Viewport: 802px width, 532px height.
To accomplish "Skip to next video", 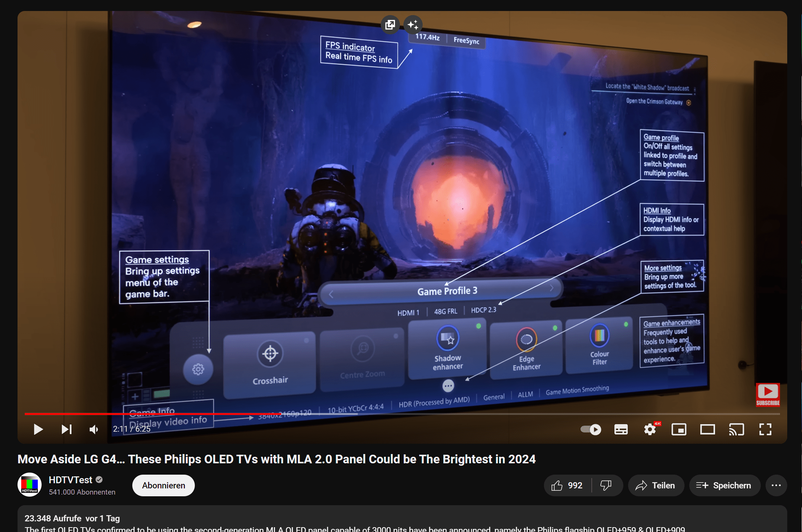I will pos(67,429).
